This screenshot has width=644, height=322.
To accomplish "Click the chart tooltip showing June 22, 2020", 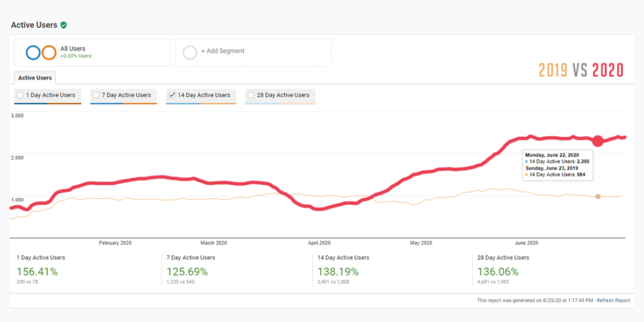I will 557,165.
